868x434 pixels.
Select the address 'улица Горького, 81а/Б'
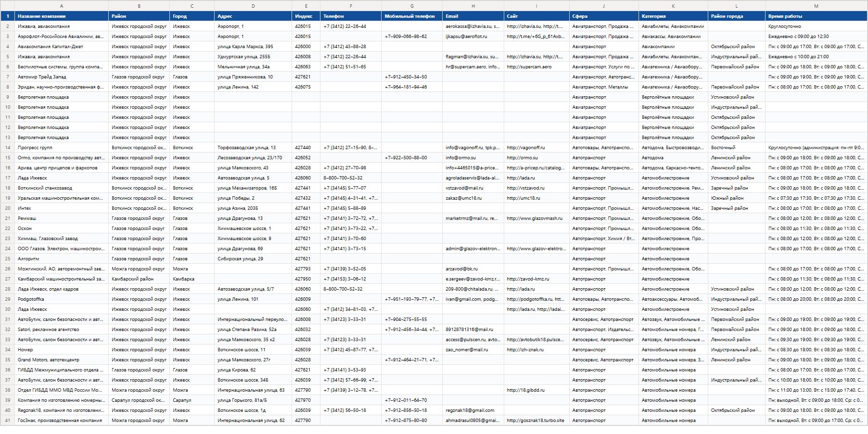(x=253, y=400)
